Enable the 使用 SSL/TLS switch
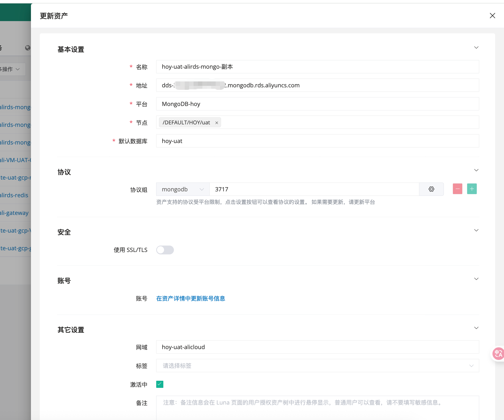Screen dimensions: 504x420 pyautogui.click(x=165, y=250)
